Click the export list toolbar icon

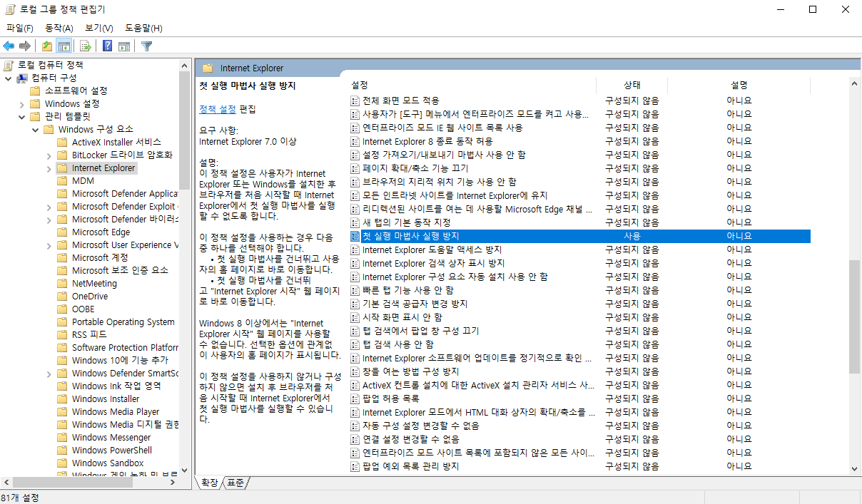tap(86, 46)
